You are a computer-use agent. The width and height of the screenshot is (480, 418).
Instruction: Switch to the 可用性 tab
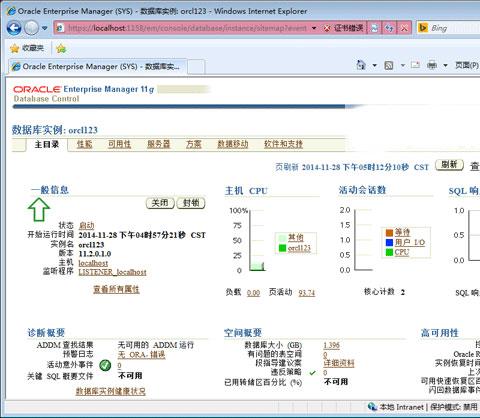(x=119, y=144)
